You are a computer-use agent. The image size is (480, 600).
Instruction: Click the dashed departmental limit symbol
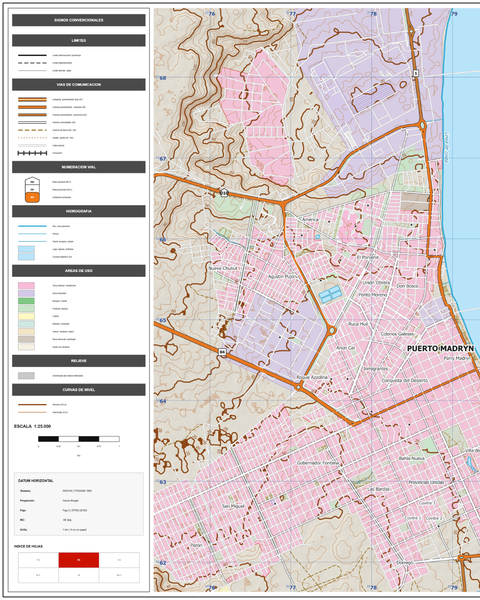[x=33, y=63]
